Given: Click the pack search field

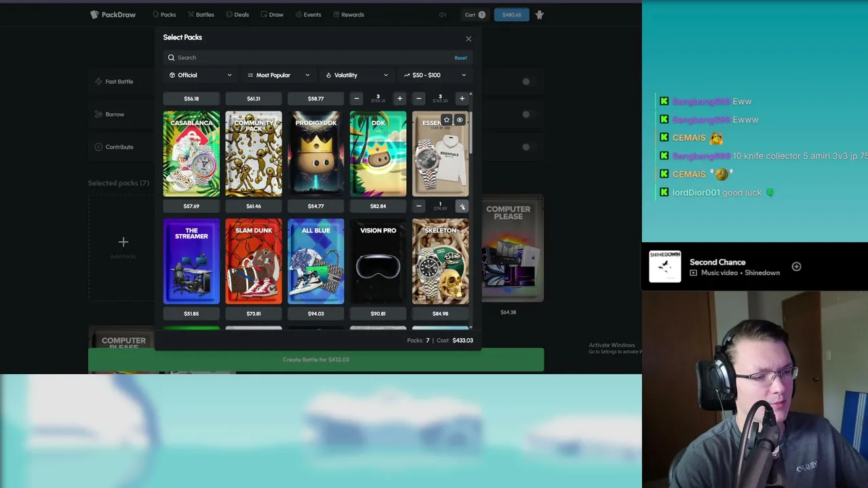Looking at the screenshot, I should coord(309,58).
